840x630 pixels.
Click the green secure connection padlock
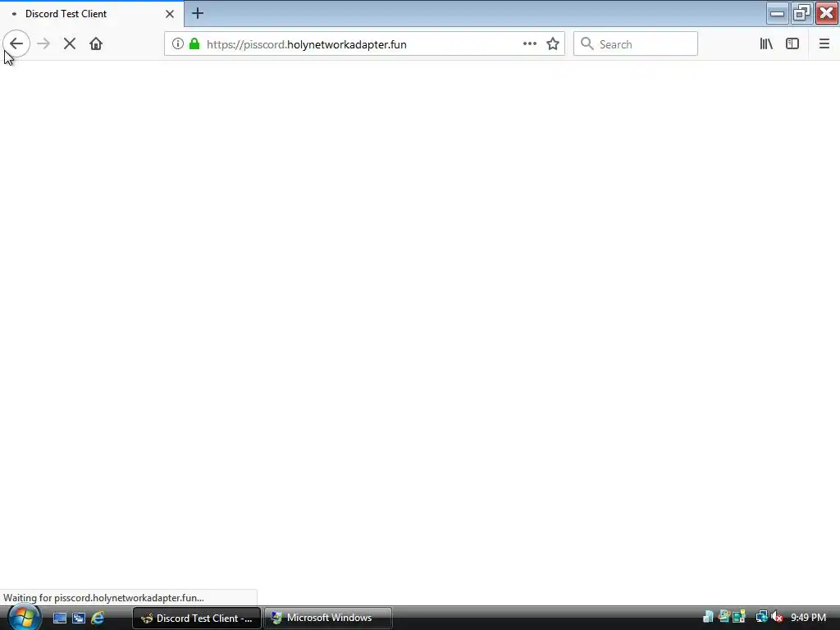pyautogui.click(x=194, y=44)
